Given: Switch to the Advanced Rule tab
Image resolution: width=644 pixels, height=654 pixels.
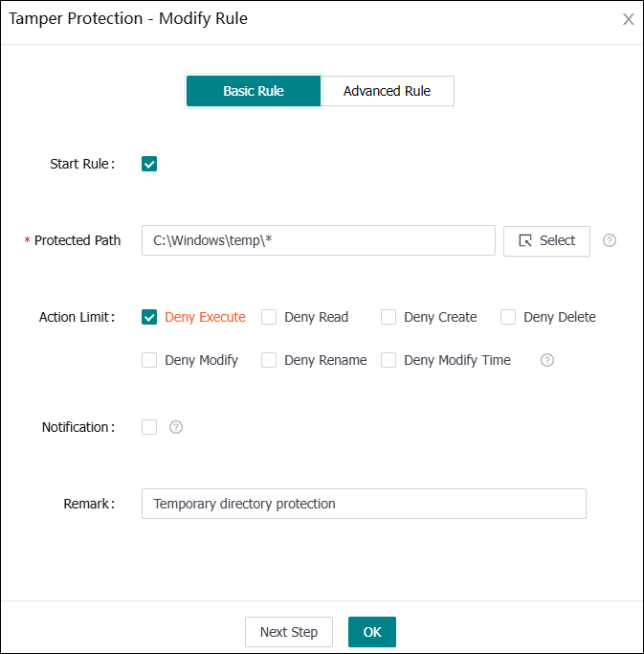Looking at the screenshot, I should [x=387, y=91].
